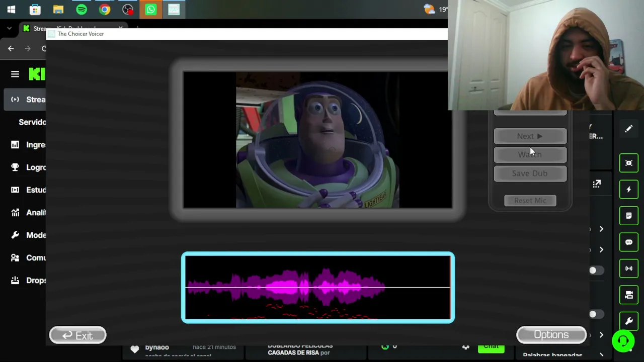
Task: Open Chrome tab search chevron
Action: (x=9, y=29)
